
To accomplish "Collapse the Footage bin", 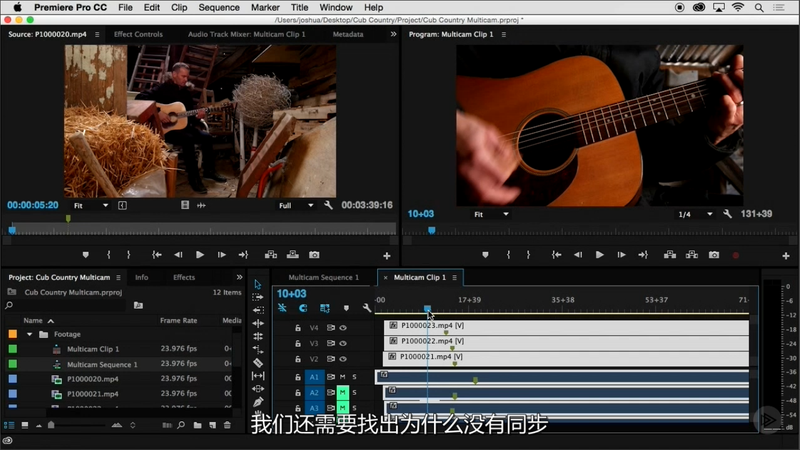I will coord(30,335).
